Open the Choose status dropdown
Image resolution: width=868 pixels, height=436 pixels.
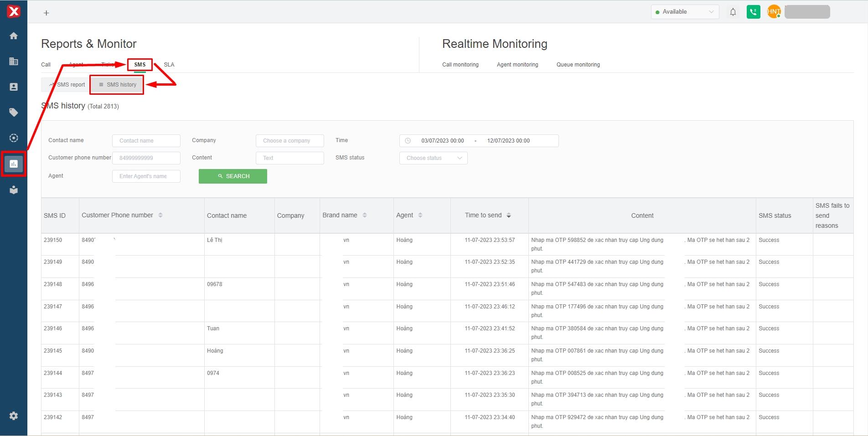pos(433,158)
